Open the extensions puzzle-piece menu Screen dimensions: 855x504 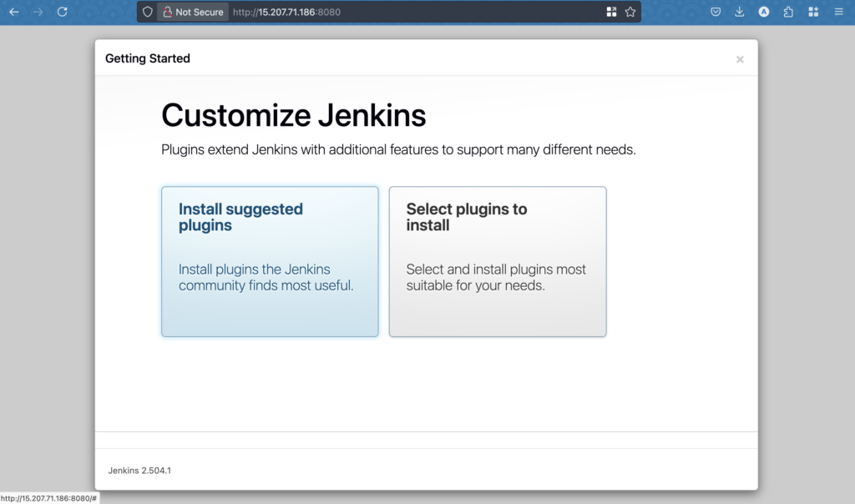click(788, 12)
